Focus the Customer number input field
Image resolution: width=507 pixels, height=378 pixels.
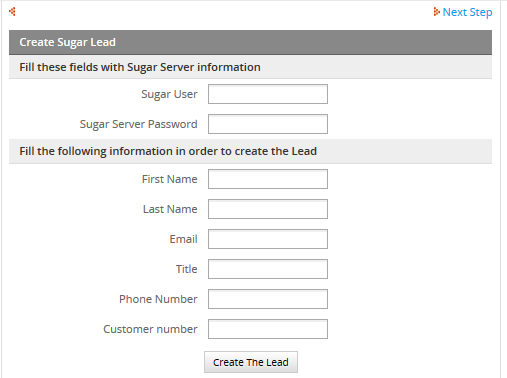point(268,329)
